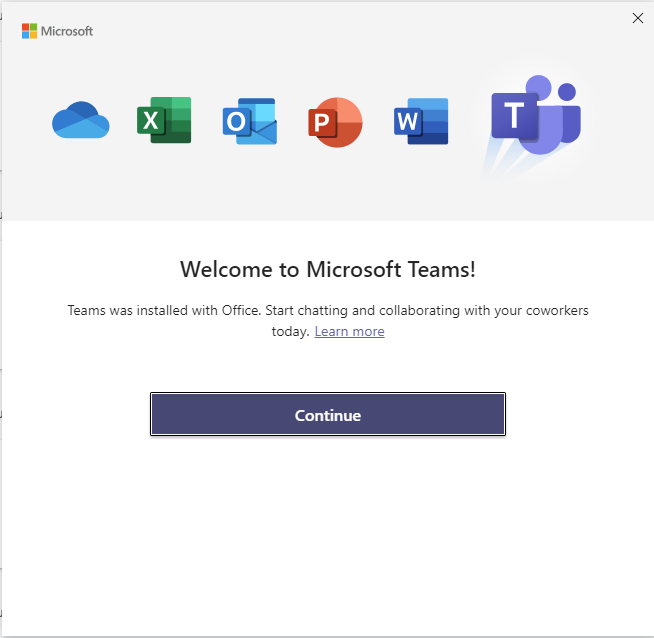Screen dimensions: 654x638
Task: Click the blue Outlook icon
Action: click(249, 122)
